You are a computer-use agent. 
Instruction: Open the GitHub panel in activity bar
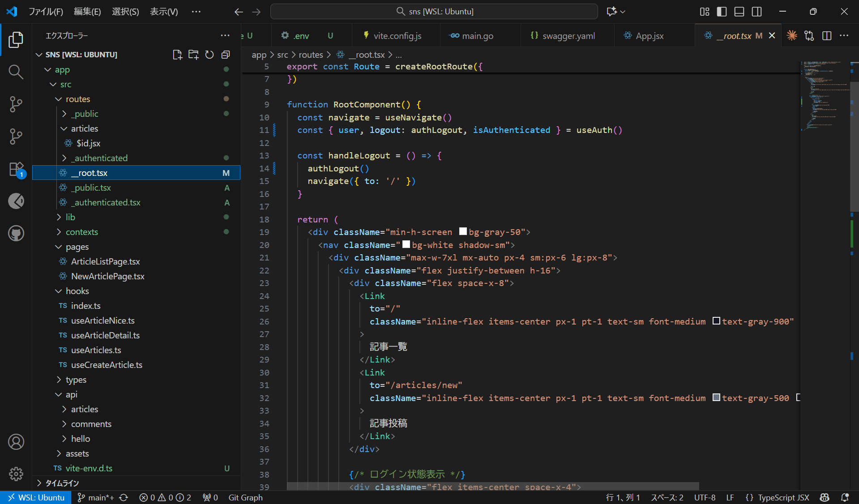point(16,233)
